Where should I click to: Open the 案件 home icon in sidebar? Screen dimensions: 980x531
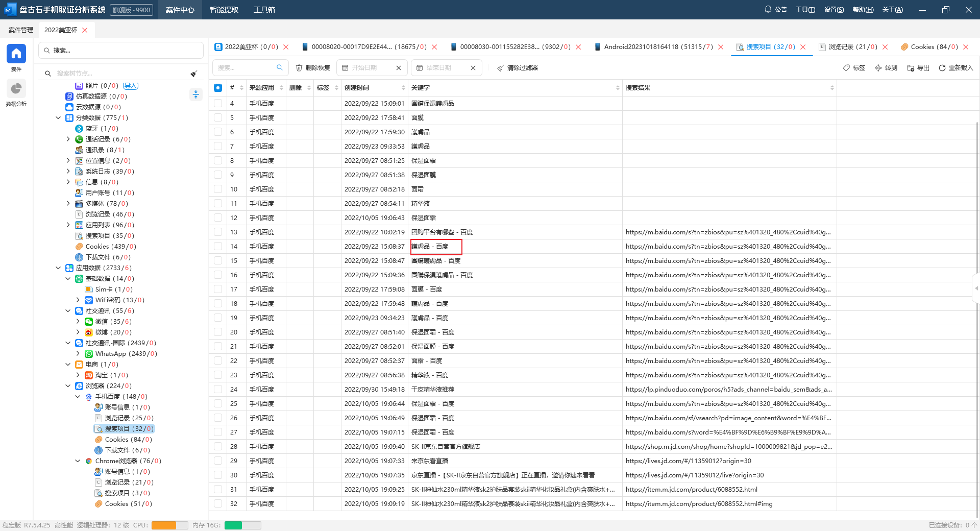[x=16, y=54]
